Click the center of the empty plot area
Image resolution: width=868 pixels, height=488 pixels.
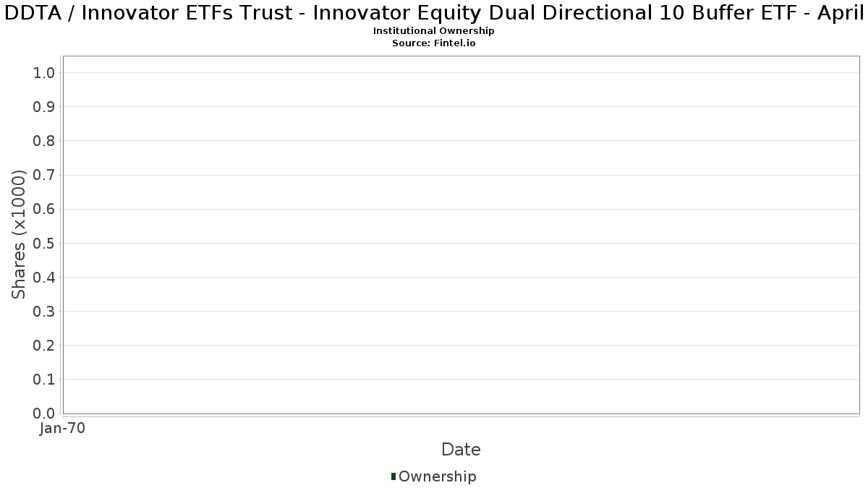[461, 235]
